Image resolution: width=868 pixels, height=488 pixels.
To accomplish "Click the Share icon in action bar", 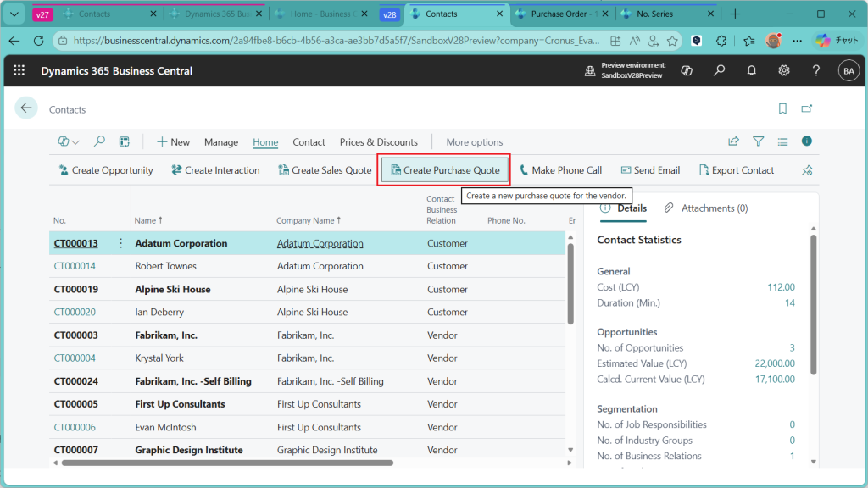I will click(x=734, y=142).
